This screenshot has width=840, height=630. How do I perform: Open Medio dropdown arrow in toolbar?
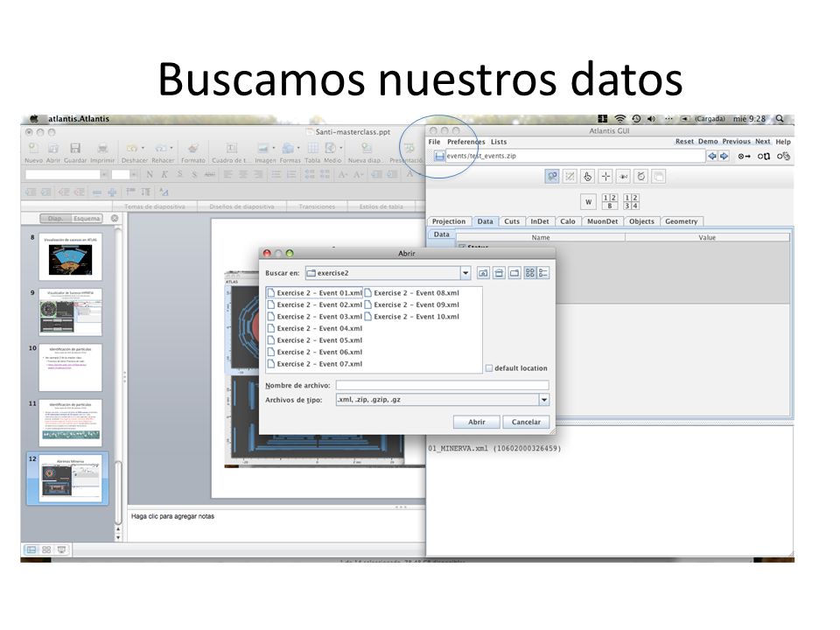coord(340,148)
